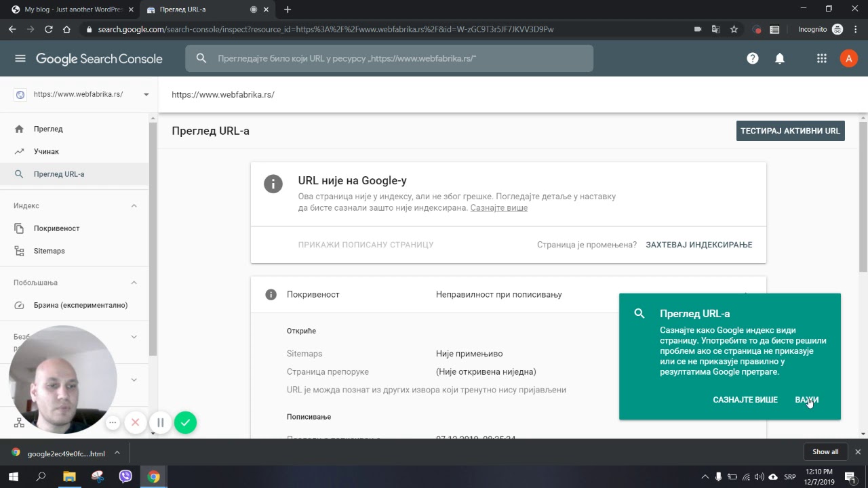Collapse the Побољшања section
The width and height of the screenshot is (868, 488).
(134, 282)
